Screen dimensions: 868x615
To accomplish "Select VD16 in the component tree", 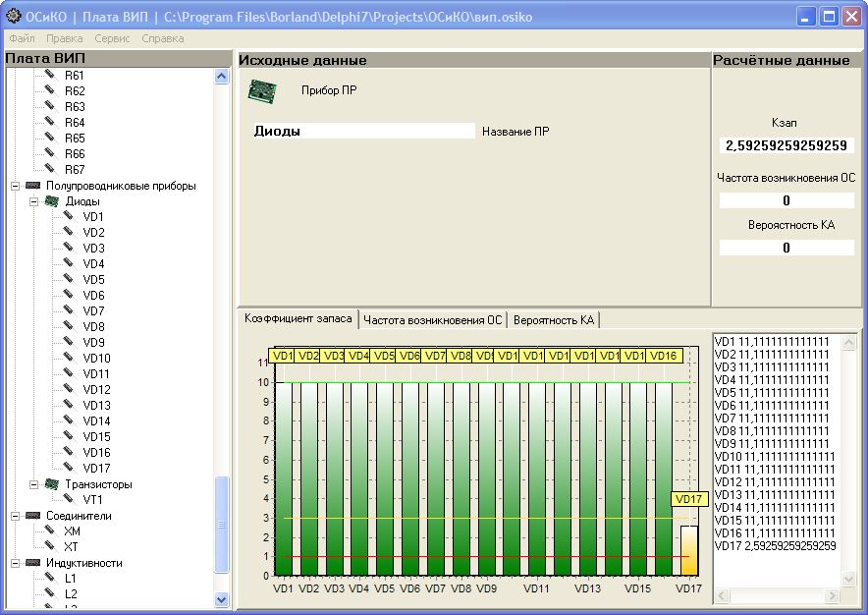I will (x=96, y=452).
